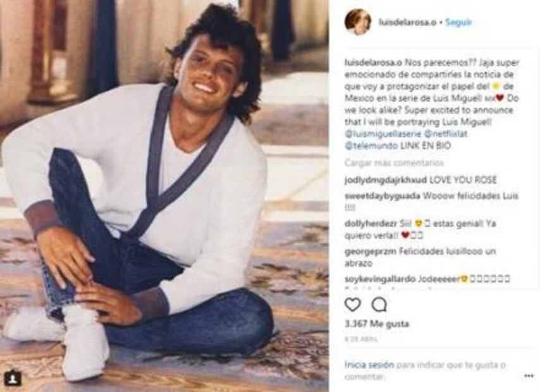
Task: Open the @netflixlat mention
Action: [445, 133]
